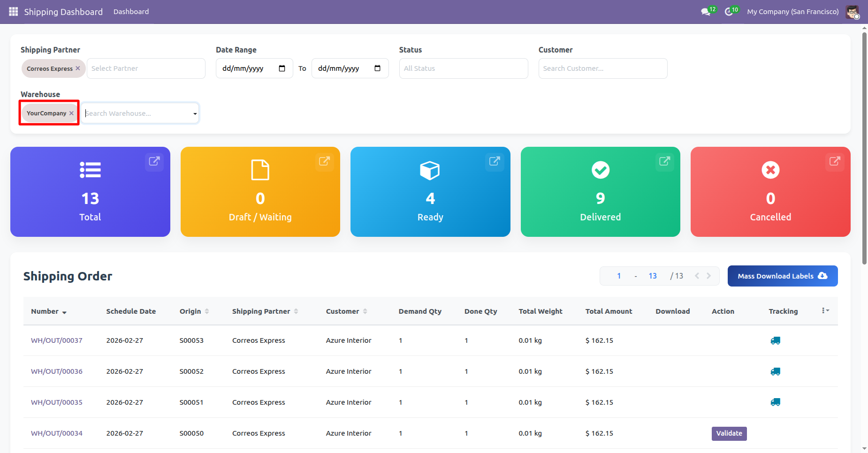Select the Dashboard menu item
The width and height of the screenshot is (868, 453).
point(131,12)
